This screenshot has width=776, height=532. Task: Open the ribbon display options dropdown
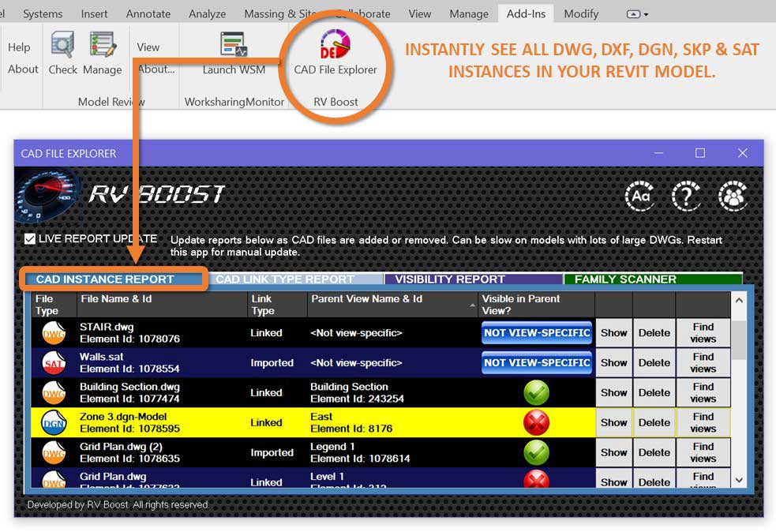pyautogui.click(x=637, y=14)
